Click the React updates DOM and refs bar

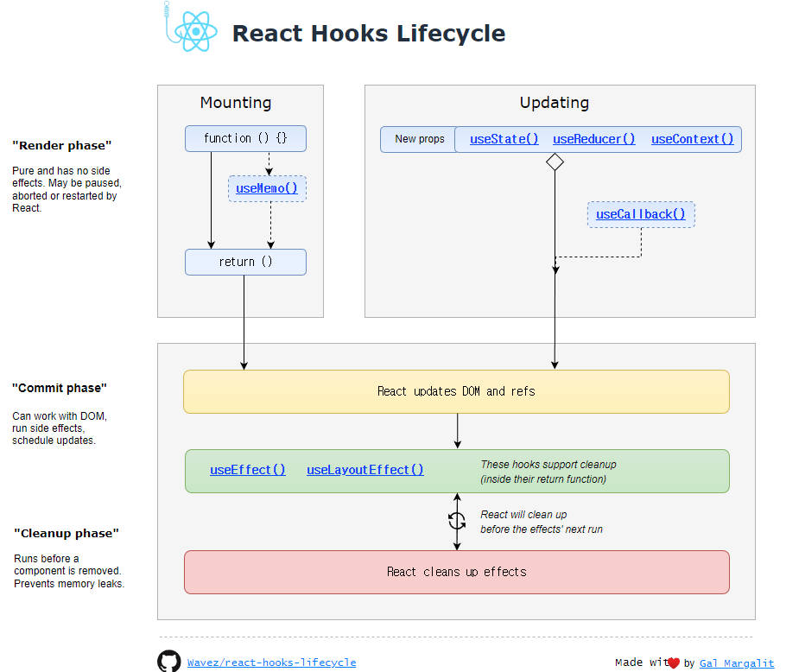(x=456, y=391)
